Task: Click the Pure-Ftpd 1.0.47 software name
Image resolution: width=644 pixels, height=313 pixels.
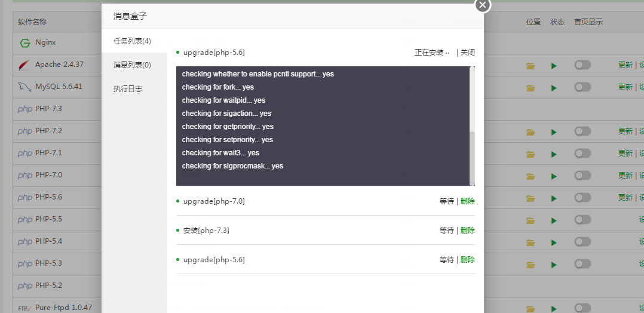Action: click(64, 307)
